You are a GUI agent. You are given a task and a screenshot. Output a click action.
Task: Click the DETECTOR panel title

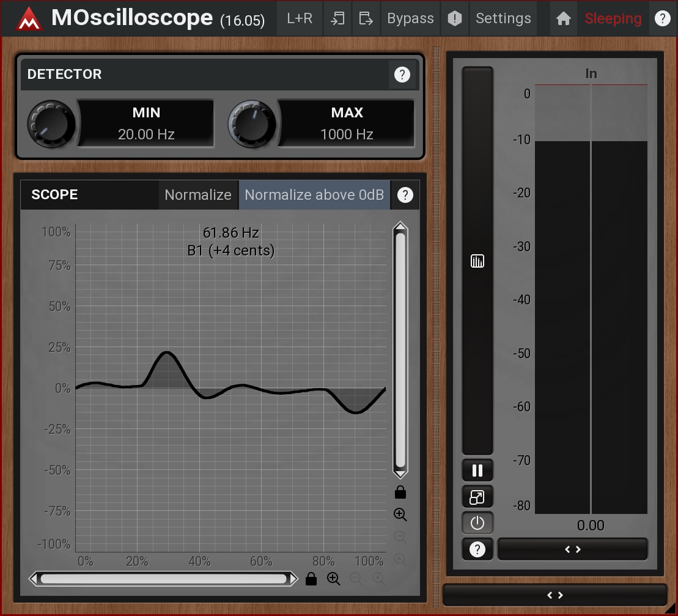(64, 75)
